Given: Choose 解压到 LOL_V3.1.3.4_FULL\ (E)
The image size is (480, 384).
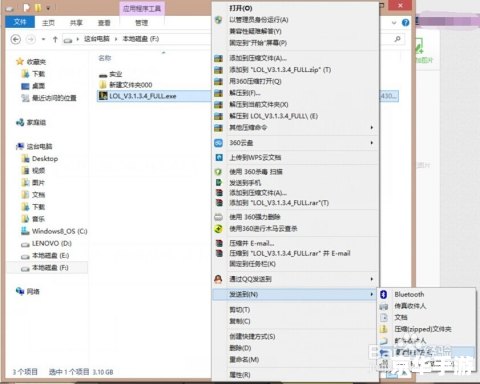Looking at the screenshot, I should tap(273, 116).
